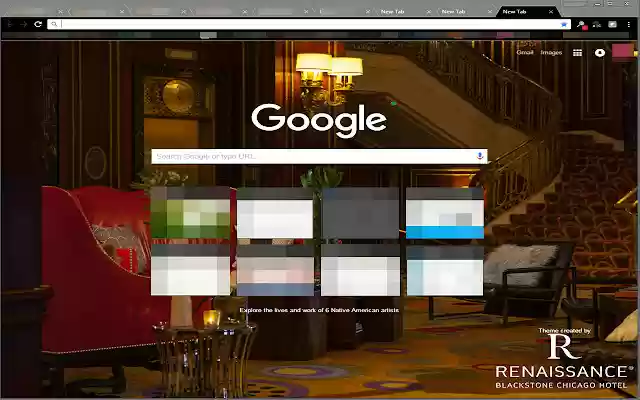Screen dimensions: 640x400
Task: Click the Search Google or type URL box
Action: click(319, 156)
